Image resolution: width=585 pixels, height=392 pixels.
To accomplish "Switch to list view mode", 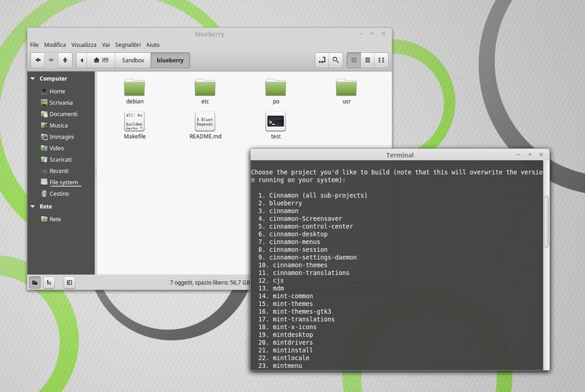I will 368,60.
